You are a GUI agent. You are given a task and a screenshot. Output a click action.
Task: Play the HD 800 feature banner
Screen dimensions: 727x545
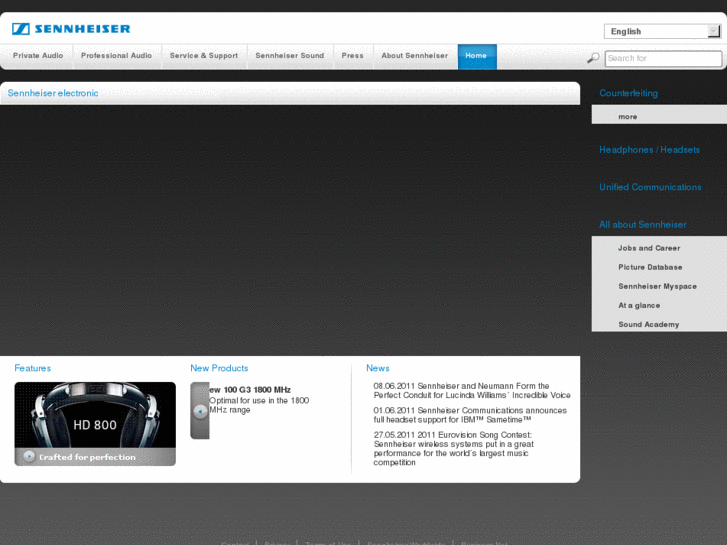click(x=29, y=456)
